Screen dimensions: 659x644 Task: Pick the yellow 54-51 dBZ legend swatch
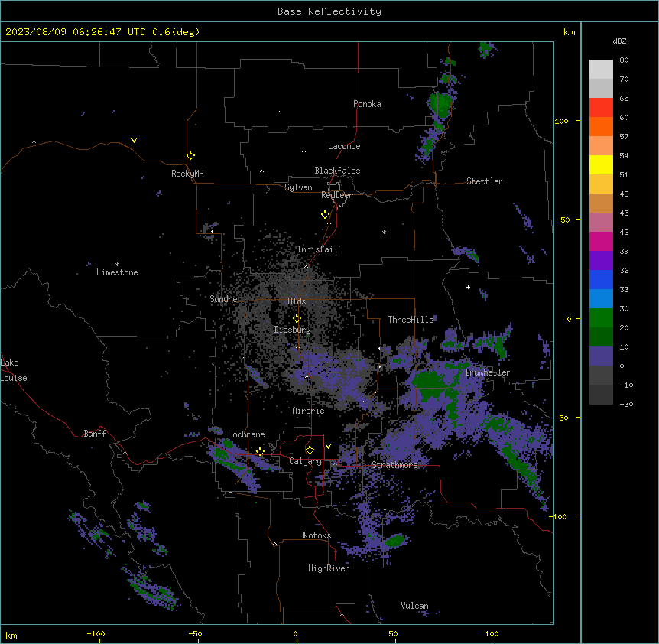tap(601, 165)
